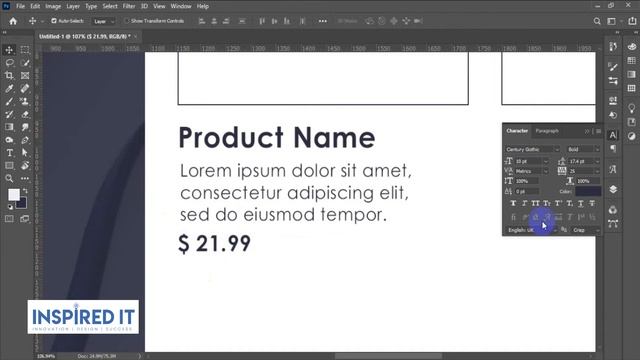Screen dimensions: 640x360
Task: Toggle Faux Italic in Character panel
Action: (x=524, y=203)
